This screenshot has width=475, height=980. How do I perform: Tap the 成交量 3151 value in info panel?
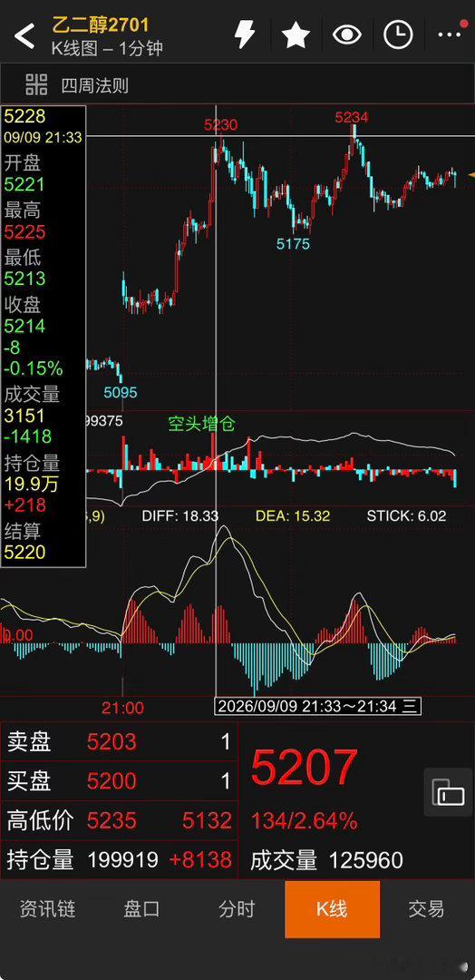click(24, 416)
